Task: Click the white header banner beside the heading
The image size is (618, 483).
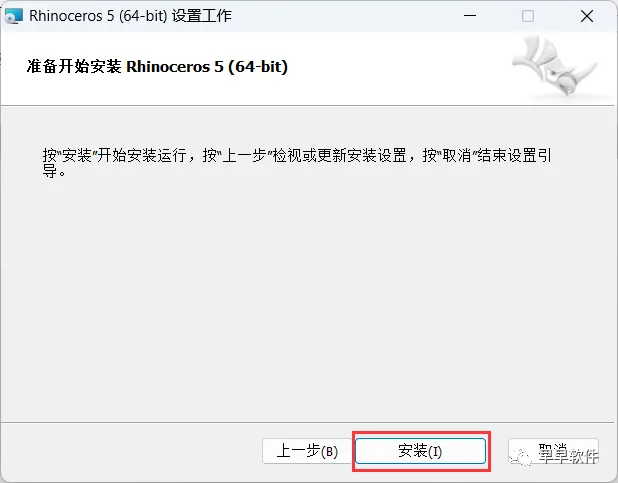Action: [x=398, y=67]
